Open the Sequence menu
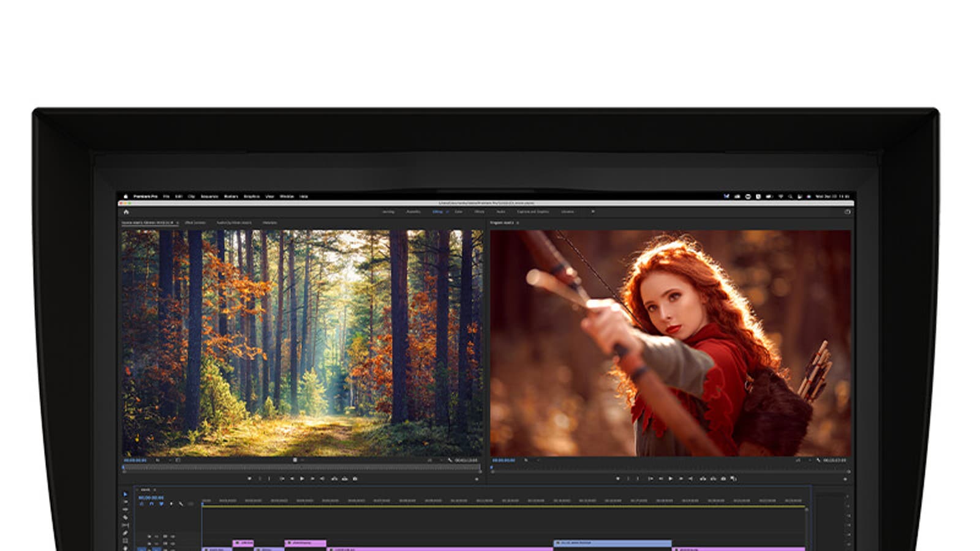 209,197
